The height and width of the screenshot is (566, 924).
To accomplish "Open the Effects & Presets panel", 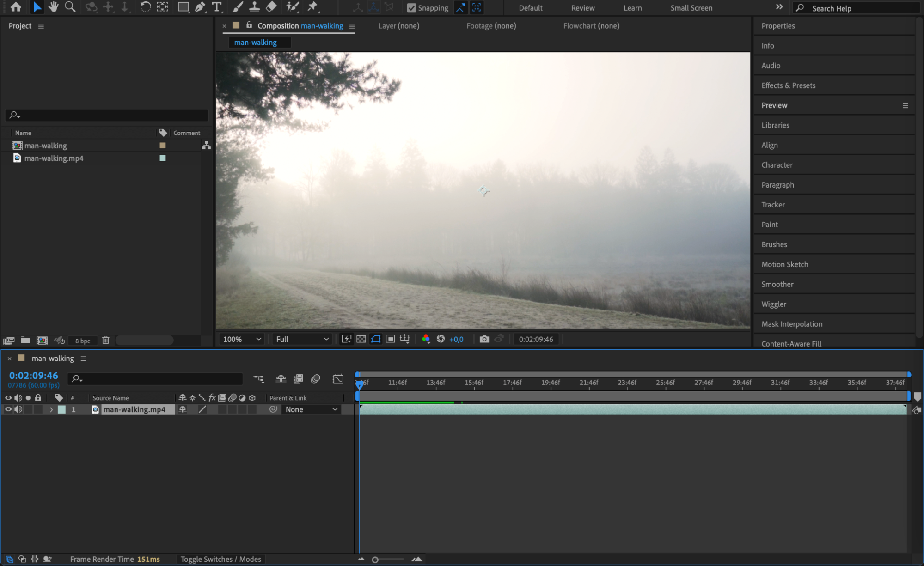I will (788, 85).
